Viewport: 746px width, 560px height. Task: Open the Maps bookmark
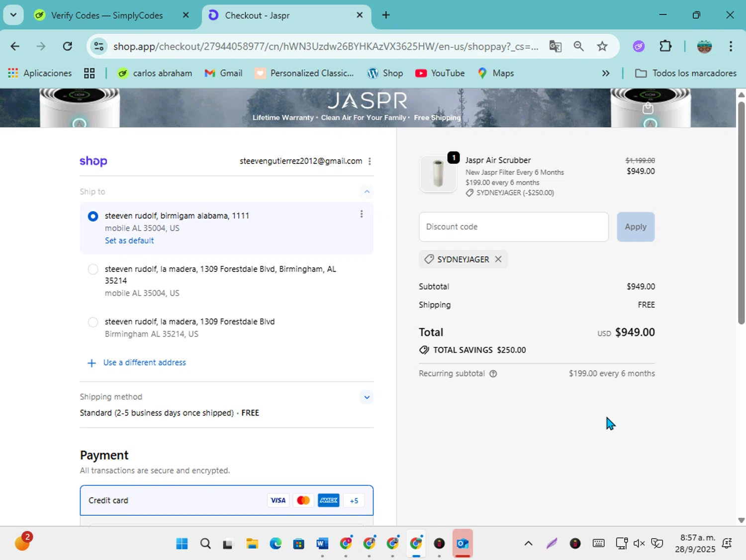495,73
